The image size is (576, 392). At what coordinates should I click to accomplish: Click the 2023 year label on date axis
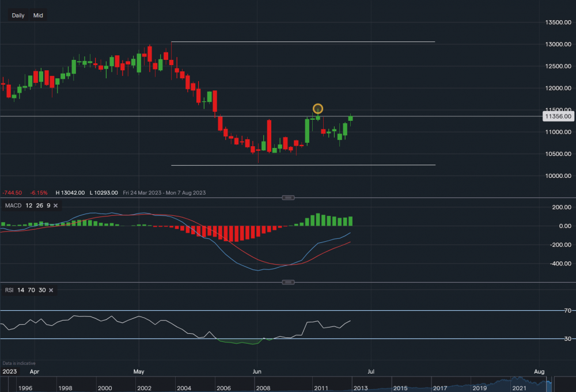pos(9,372)
